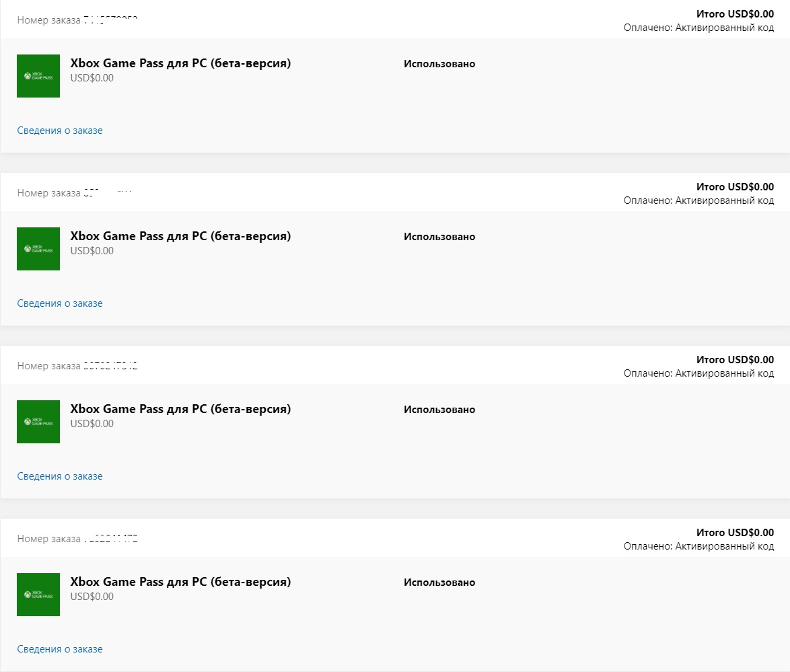Click 'Итого USD$0.00' of the first order
Image resolution: width=790 pixels, height=672 pixels.
coord(735,14)
